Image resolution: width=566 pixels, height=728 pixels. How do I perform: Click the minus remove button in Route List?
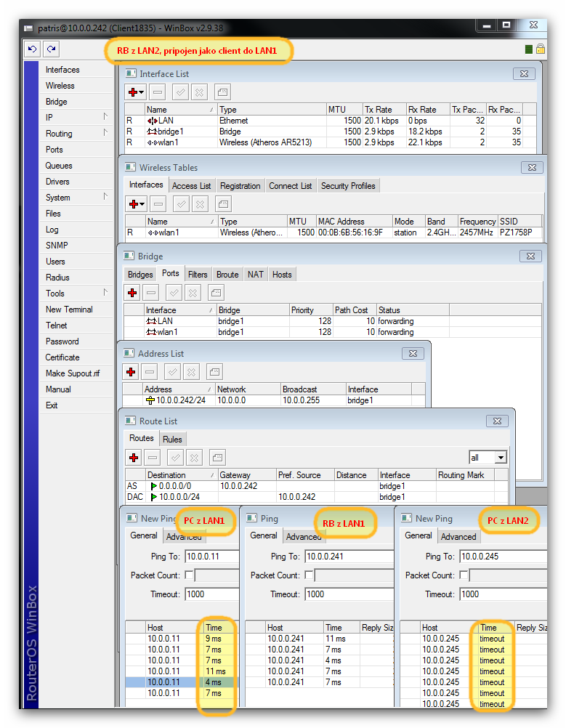(153, 457)
